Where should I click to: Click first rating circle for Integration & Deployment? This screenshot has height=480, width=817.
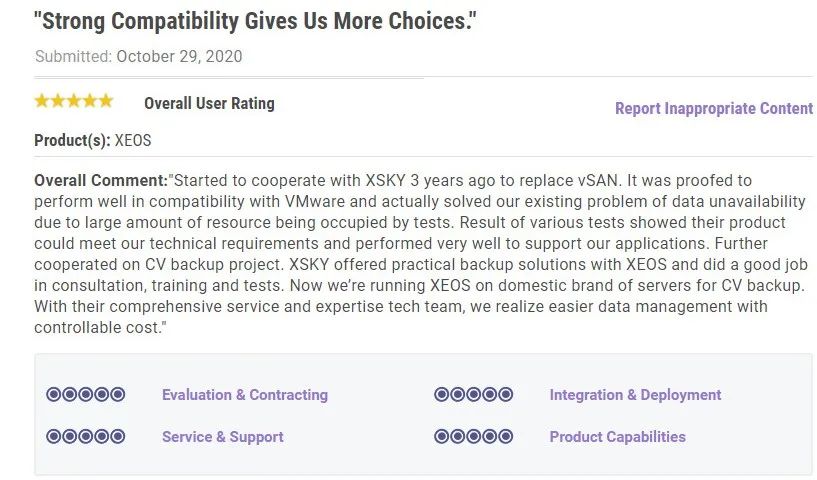[441, 395]
